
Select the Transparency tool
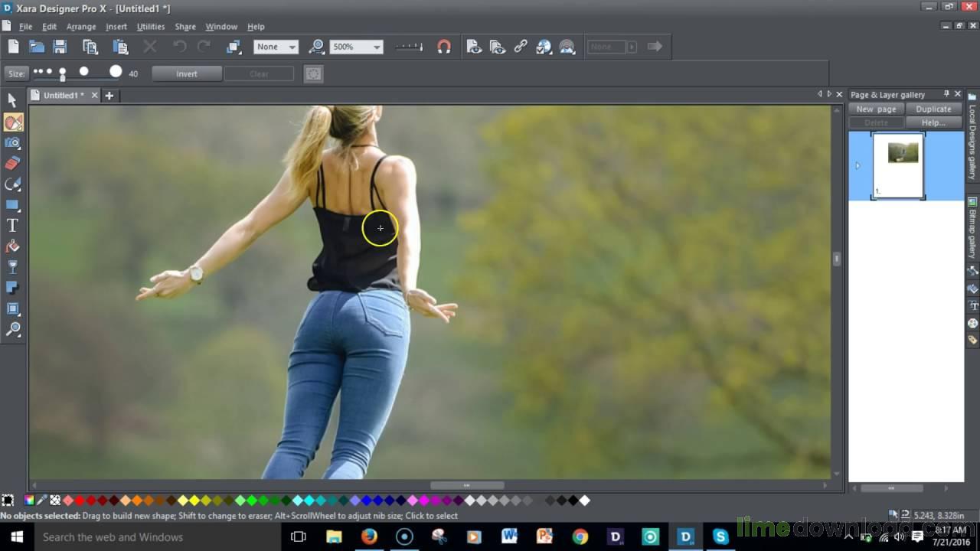pyautogui.click(x=12, y=267)
